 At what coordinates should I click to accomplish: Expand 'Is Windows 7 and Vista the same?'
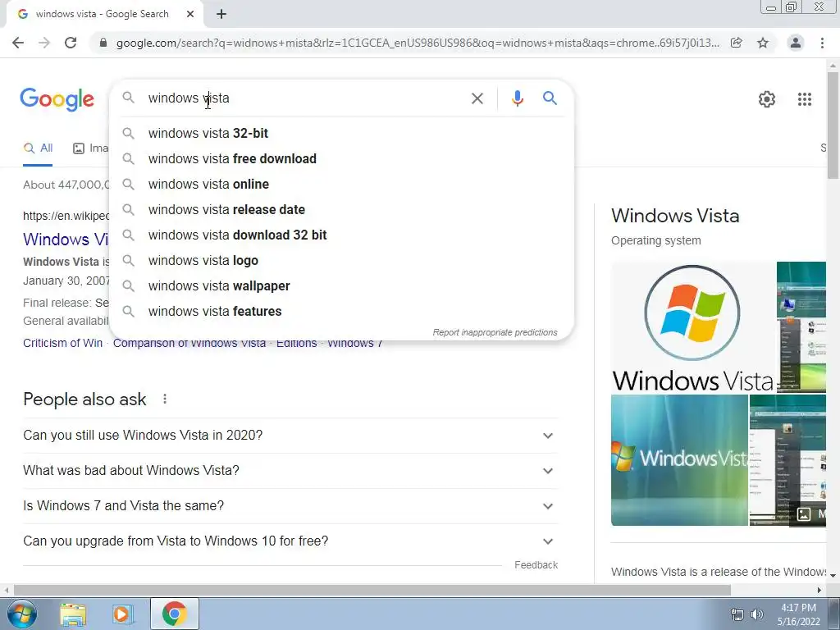click(x=290, y=506)
